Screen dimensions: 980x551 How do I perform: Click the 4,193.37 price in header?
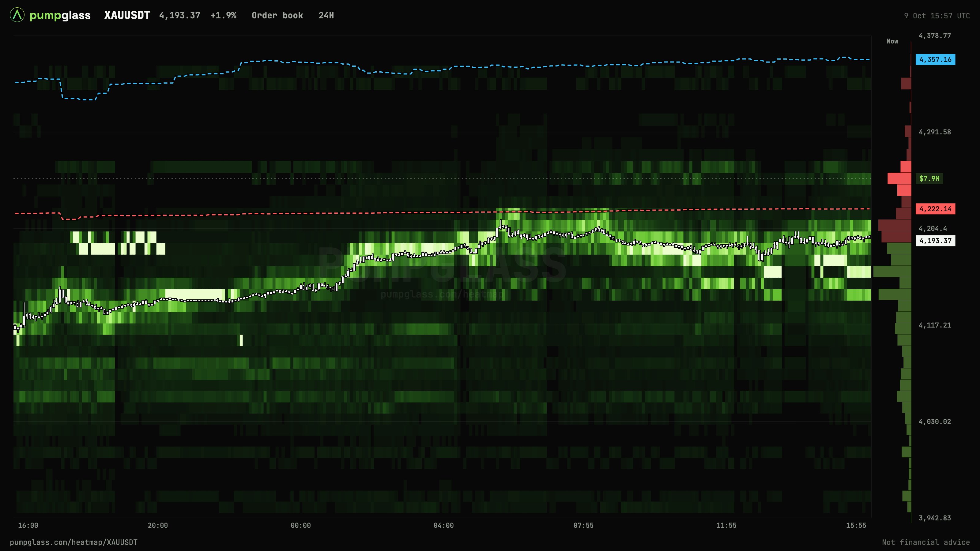click(x=179, y=16)
